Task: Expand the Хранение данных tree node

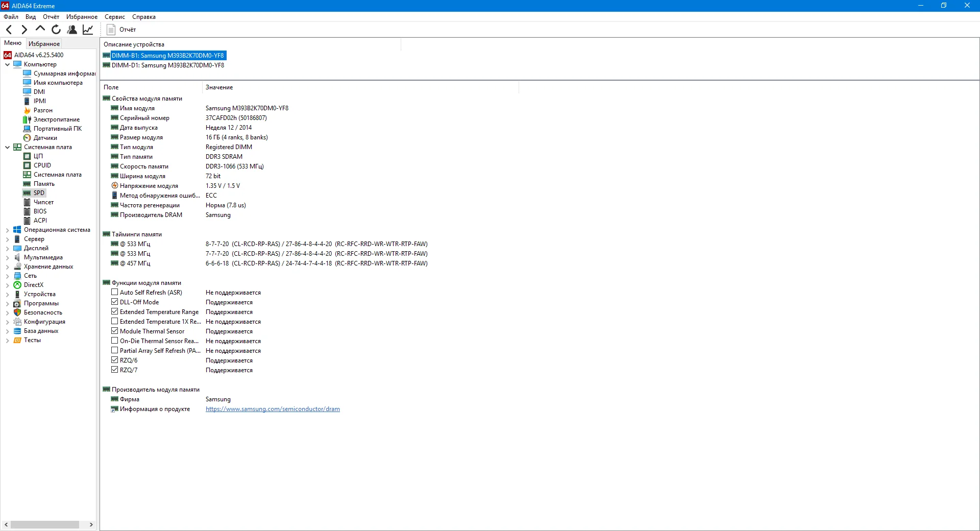Action: [7, 267]
